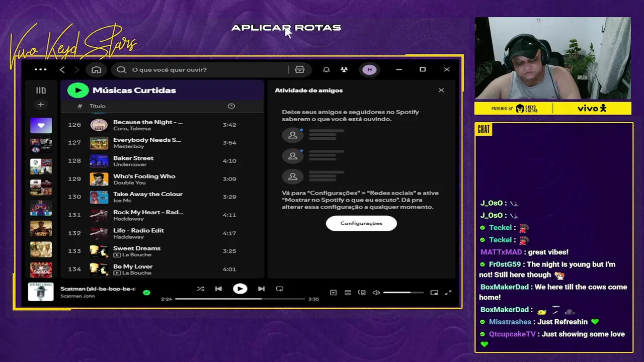Select track 'Baker Street'
Image resolution: width=644 pixels, height=362 pixels.
coord(133,158)
